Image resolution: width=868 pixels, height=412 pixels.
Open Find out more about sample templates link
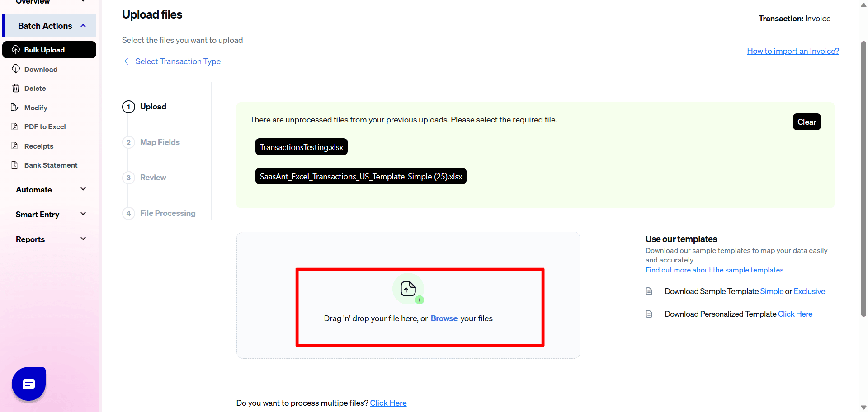[x=715, y=270]
